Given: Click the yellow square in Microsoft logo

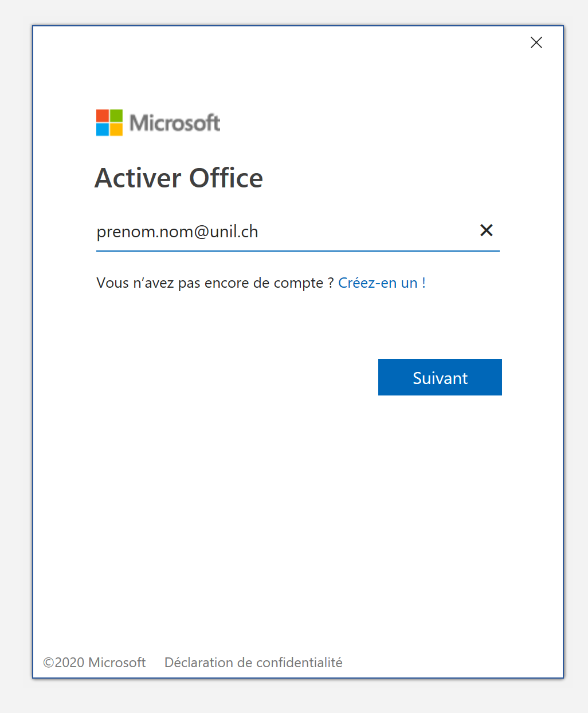Looking at the screenshot, I should 116,130.
